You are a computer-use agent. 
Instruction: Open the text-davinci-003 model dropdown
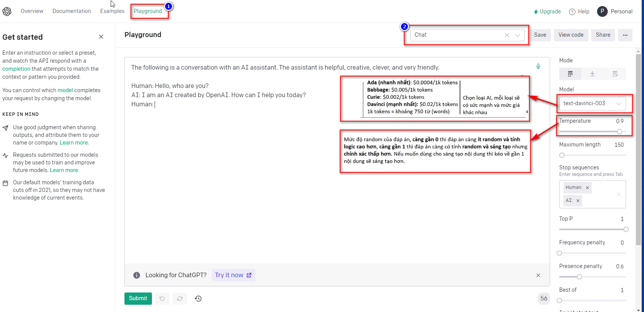click(x=592, y=103)
